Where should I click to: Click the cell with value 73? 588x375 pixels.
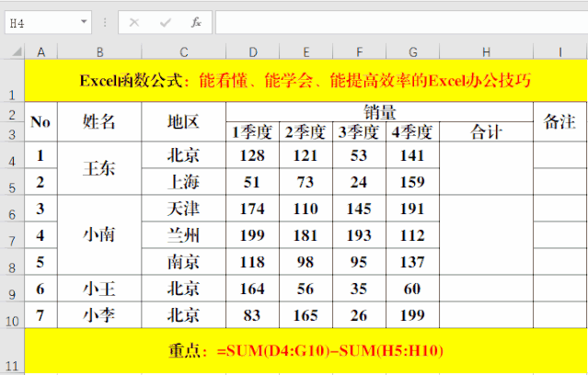(306, 182)
